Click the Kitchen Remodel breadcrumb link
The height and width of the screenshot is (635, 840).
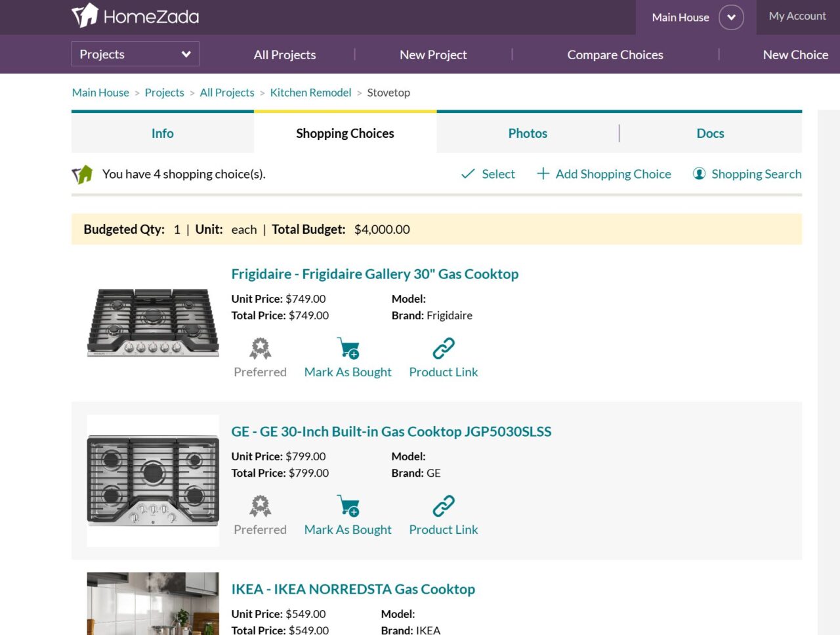[310, 93]
